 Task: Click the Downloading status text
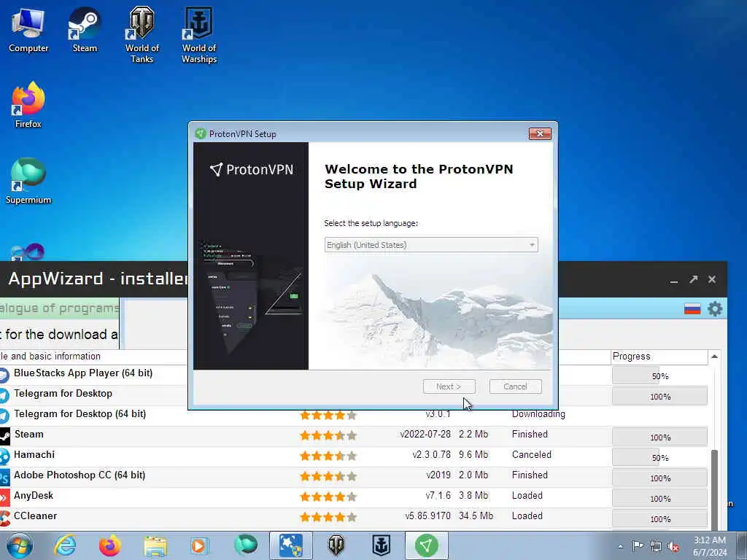click(x=538, y=414)
